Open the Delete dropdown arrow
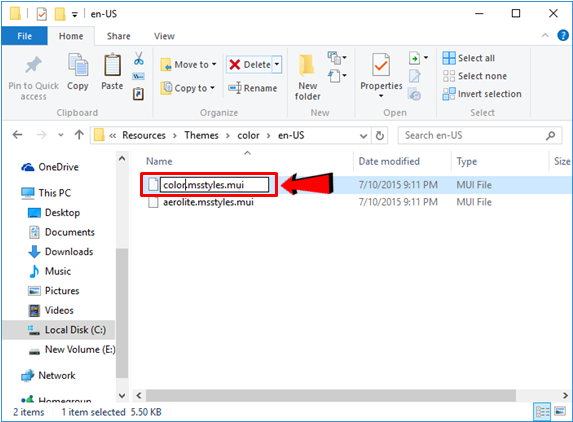The image size is (573, 422). pyautogui.click(x=277, y=65)
